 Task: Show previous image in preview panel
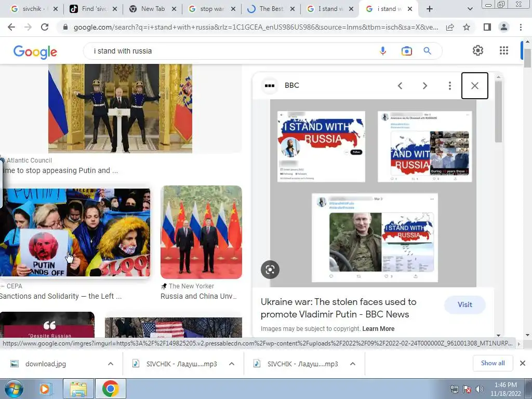point(400,86)
